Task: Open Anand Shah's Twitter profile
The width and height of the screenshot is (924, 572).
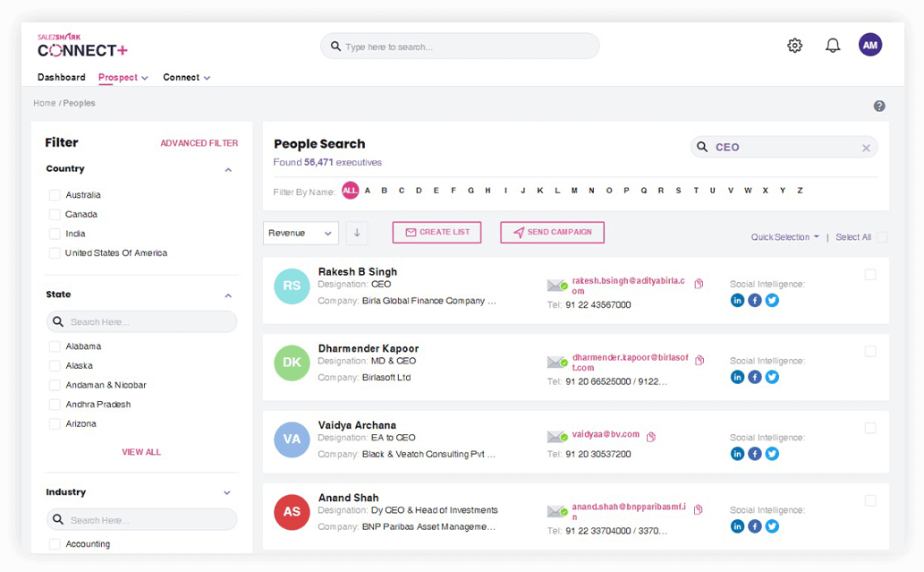Action: [x=772, y=526]
